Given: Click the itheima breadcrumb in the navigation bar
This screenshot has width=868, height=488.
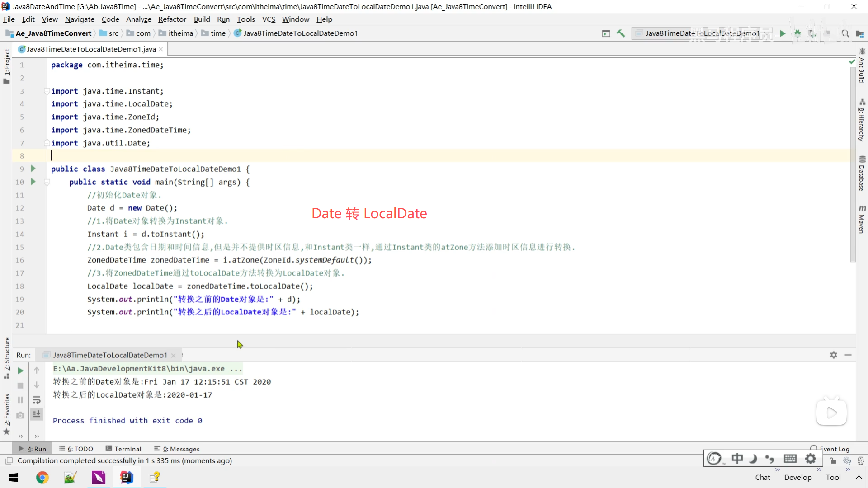Looking at the screenshot, I should [x=180, y=33].
